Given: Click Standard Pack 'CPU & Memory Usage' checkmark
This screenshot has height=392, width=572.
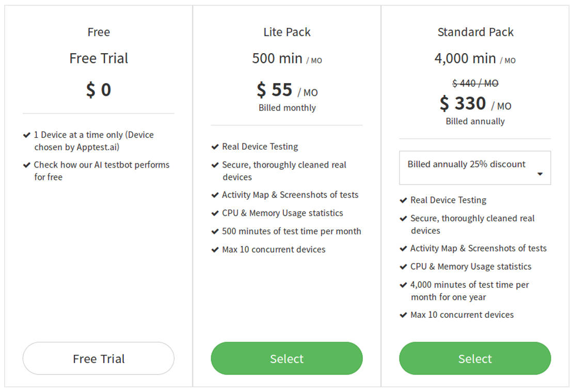Looking at the screenshot, I should tap(404, 267).
